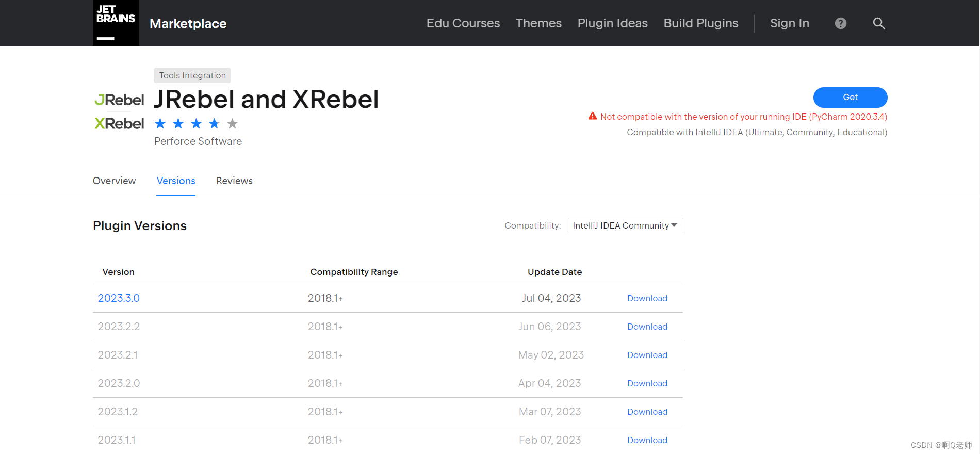This screenshot has height=454, width=980.
Task: Click Sign In
Action: click(x=790, y=23)
